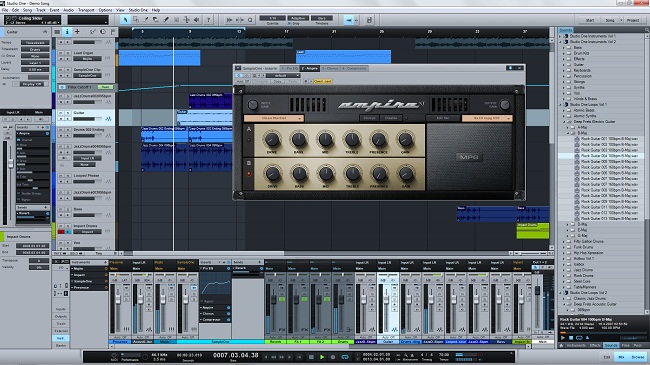The image size is (650, 365).
Task: Toggle Ampire plugin power button
Action: pos(239,75)
